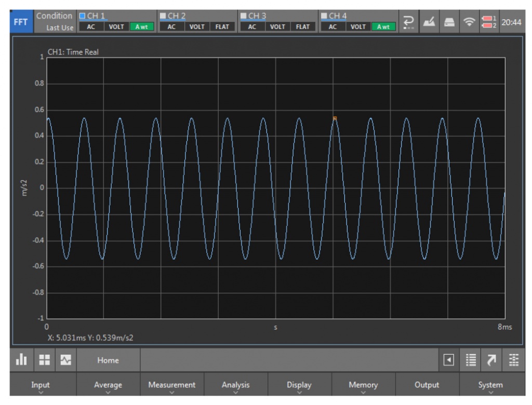
Task: Toggle CH 2 channel enable box
Action: pyautogui.click(x=163, y=16)
